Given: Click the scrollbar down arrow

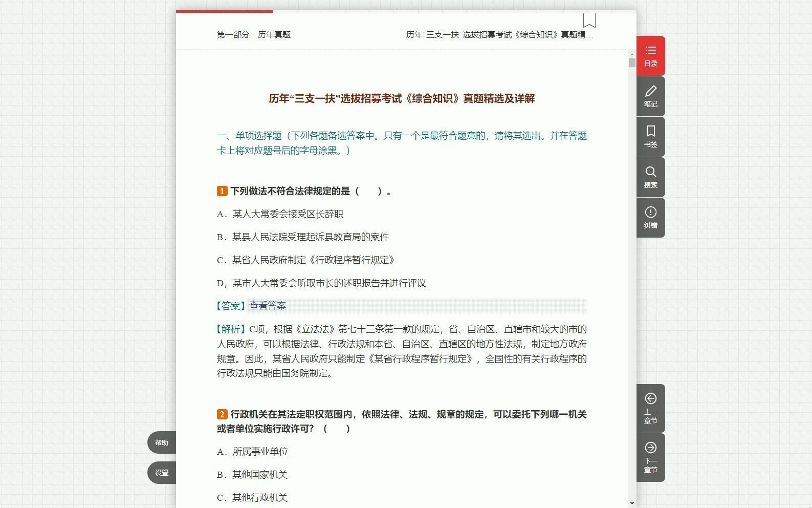Looking at the screenshot, I should click(x=632, y=503).
